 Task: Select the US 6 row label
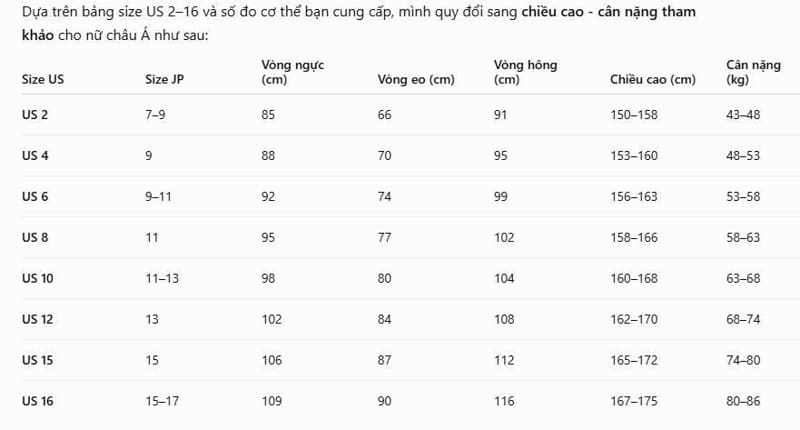coord(35,196)
